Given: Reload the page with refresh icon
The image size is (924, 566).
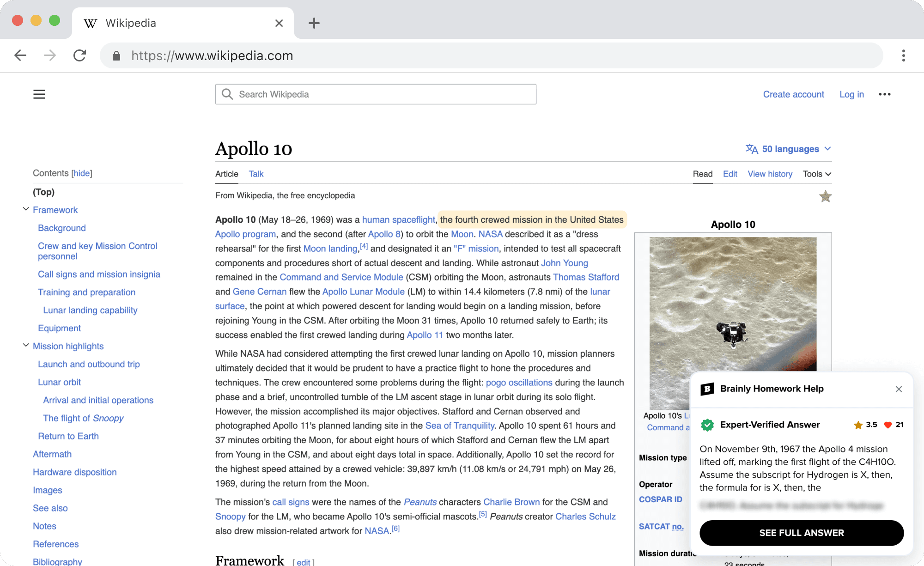Looking at the screenshot, I should 80,55.
